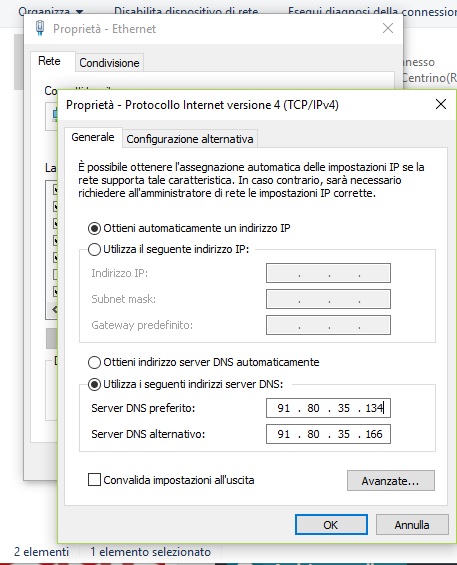Open the Avanzate... settings
The height and width of the screenshot is (565, 457).
click(x=391, y=481)
